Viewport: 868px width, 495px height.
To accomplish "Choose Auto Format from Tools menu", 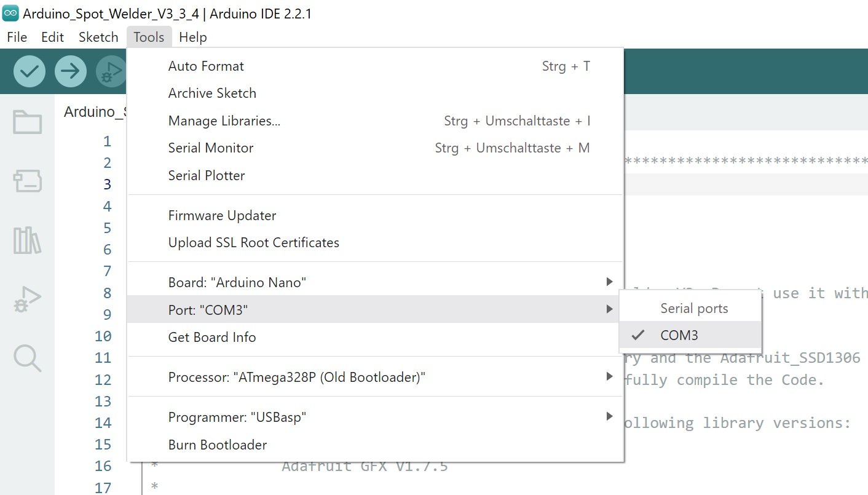I will point(375,66).
